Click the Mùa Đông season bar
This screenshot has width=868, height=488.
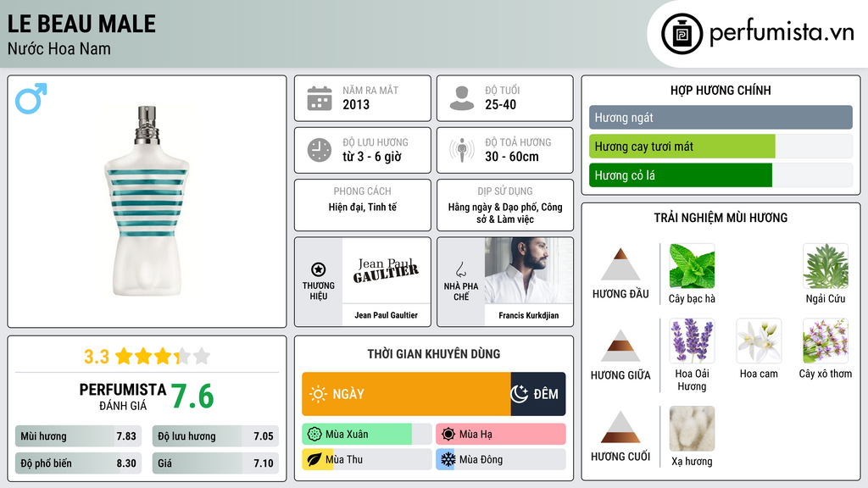(x=500, y=460)
